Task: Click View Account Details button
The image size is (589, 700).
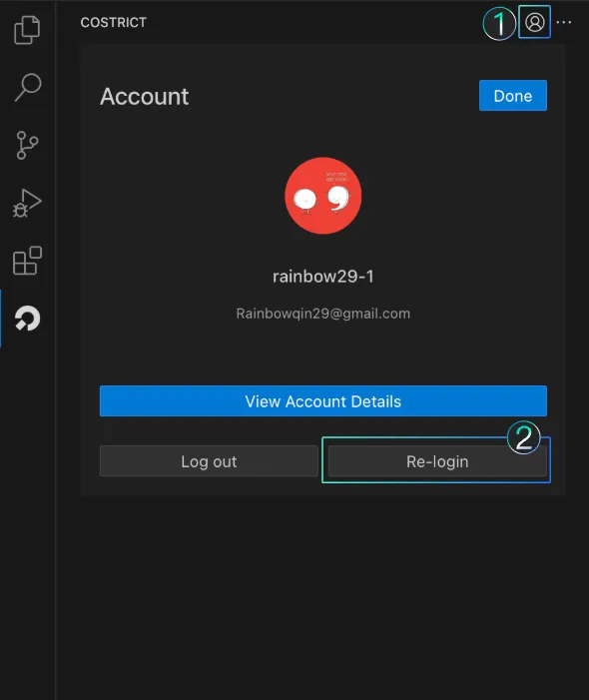Action: click(x=323, y=400)
